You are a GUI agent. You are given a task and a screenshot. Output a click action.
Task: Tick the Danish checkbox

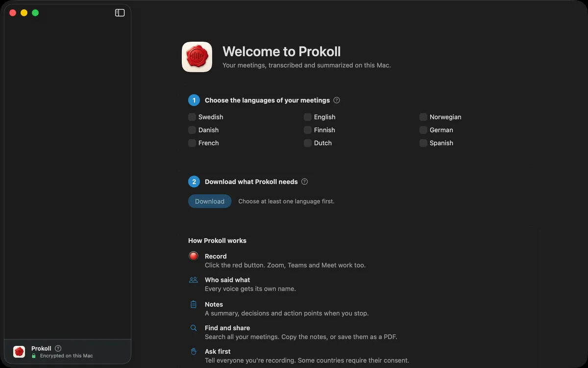pyautogui.click(x=192, y=130)
